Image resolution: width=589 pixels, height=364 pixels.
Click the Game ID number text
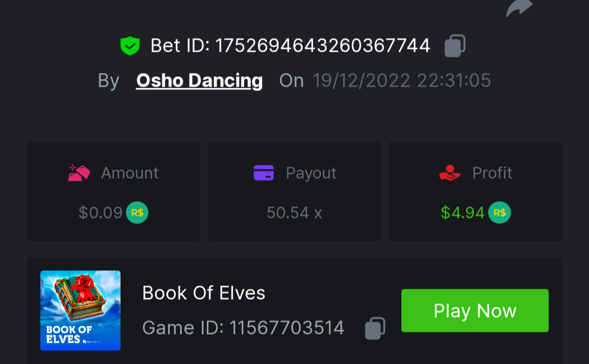pos(287,328)
